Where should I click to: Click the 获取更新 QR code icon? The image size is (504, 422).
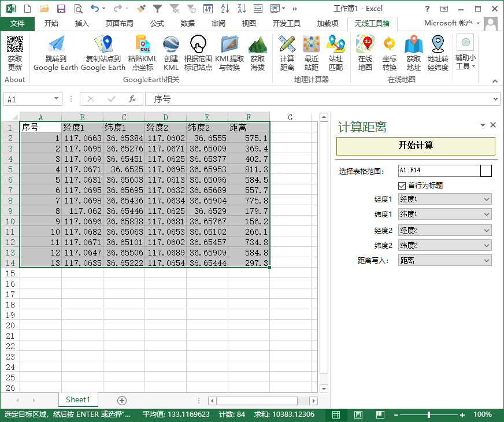[15, 44]
